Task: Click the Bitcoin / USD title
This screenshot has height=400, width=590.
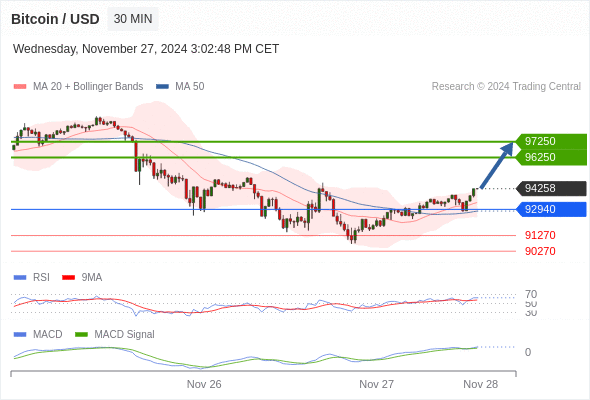Action: pos(55,19)
